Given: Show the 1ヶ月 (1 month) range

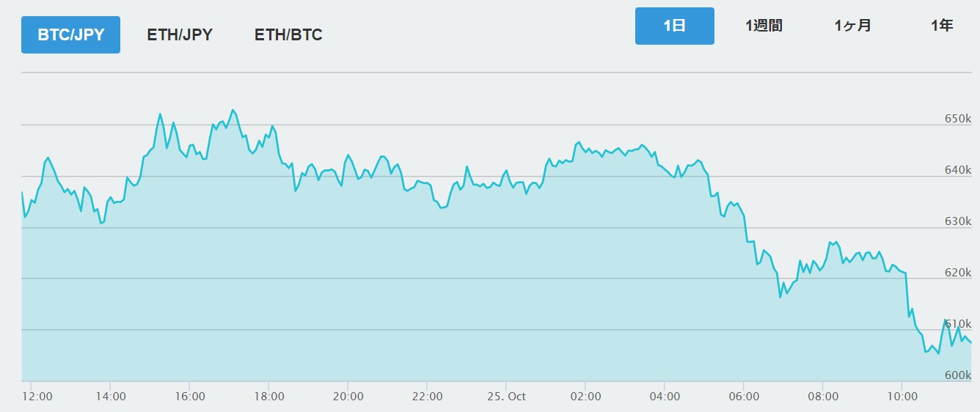Looking at the screenshot, I should [x=852, y=26].
